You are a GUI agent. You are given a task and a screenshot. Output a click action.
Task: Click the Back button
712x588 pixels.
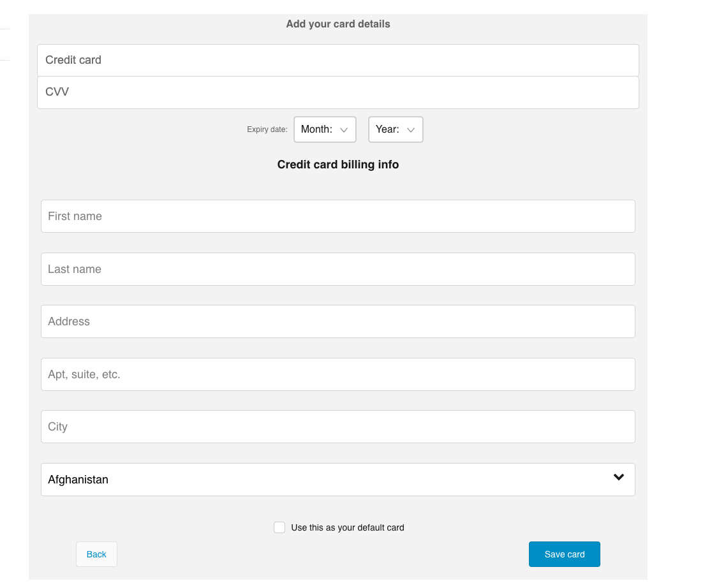(x=96, y=554)
